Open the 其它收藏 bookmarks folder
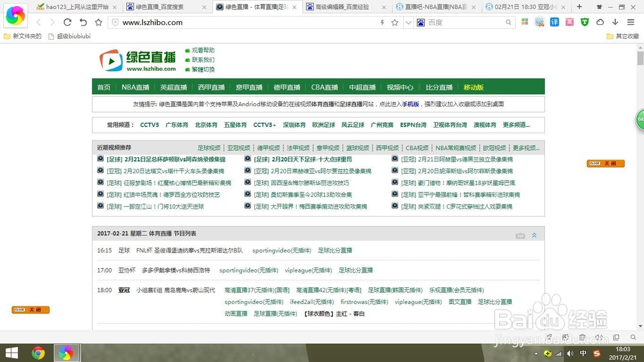This screenshot has width=644, height=362. pos(623,36)
